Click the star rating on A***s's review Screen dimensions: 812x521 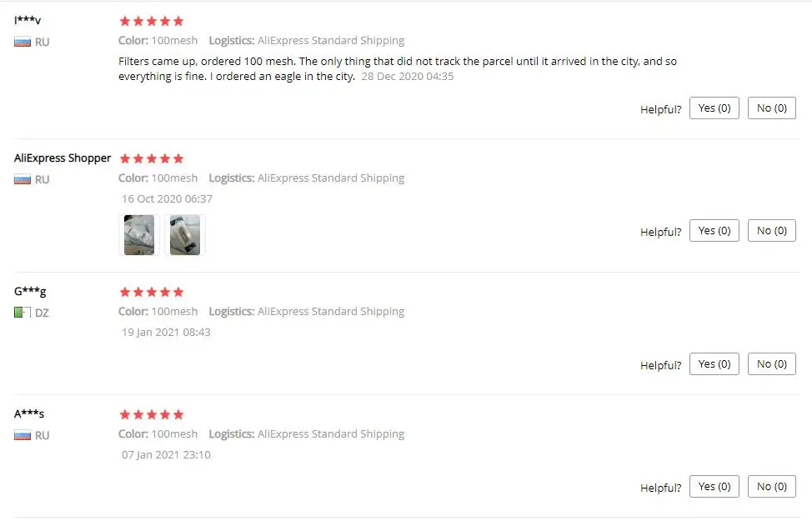(152, 414)
